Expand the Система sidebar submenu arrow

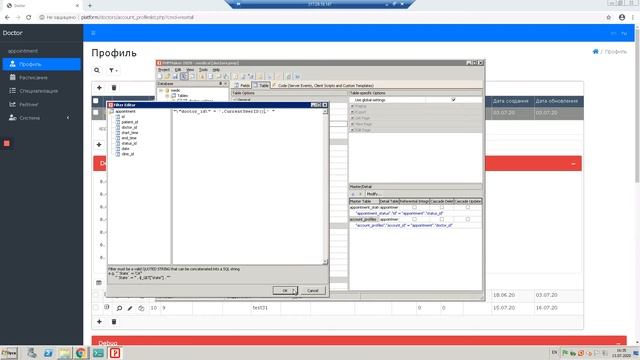[68, 118]
